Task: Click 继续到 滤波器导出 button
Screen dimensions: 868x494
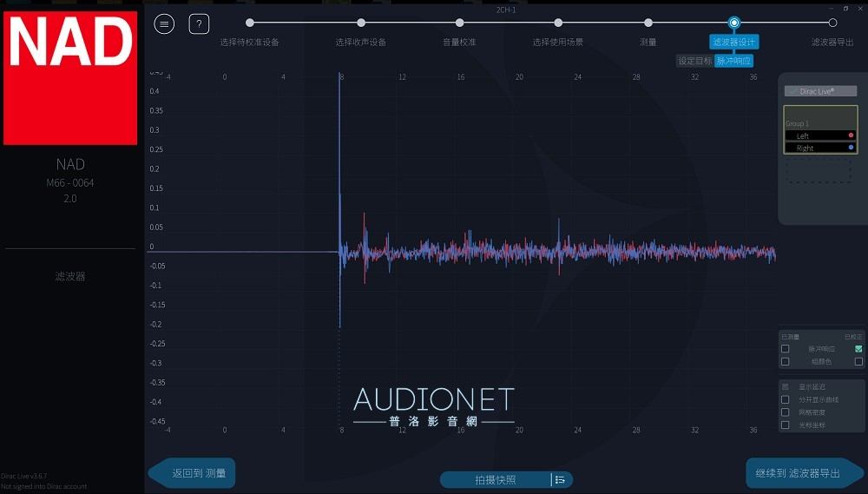Action: coord(803,473)
